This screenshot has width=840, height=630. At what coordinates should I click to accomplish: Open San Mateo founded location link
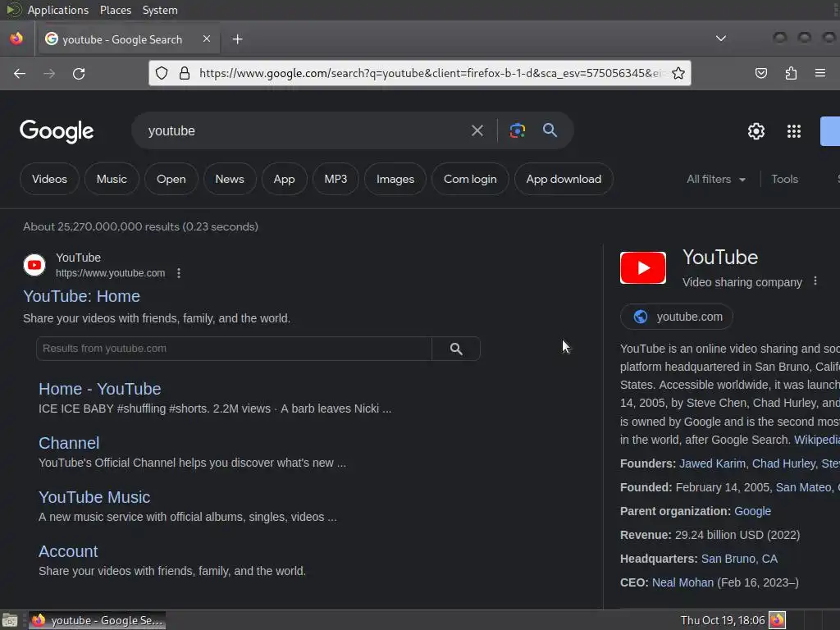coord(803,487)
